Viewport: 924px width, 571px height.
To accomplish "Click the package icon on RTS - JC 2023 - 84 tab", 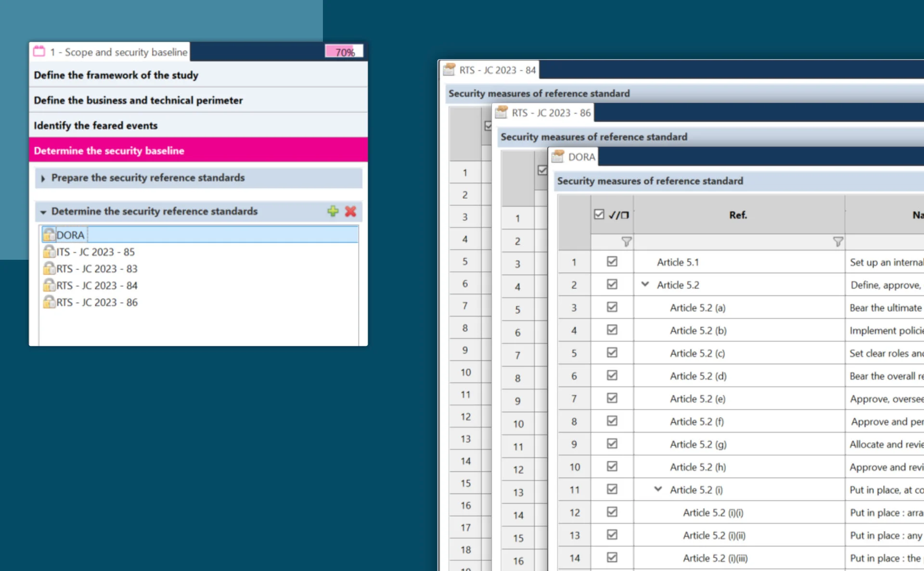I will [x=449, y=70].
